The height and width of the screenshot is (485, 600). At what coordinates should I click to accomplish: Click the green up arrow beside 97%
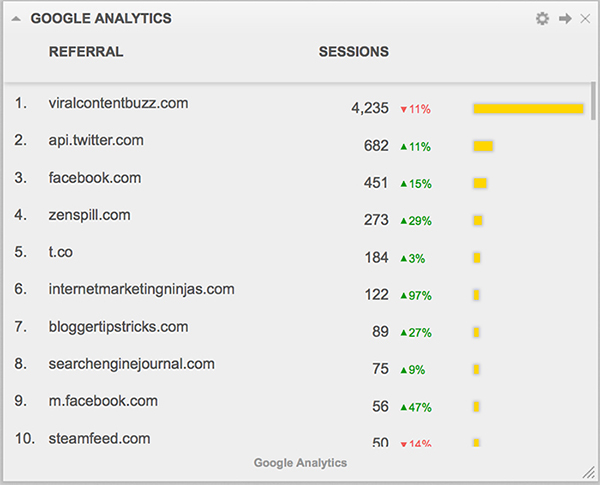(404, 295)
